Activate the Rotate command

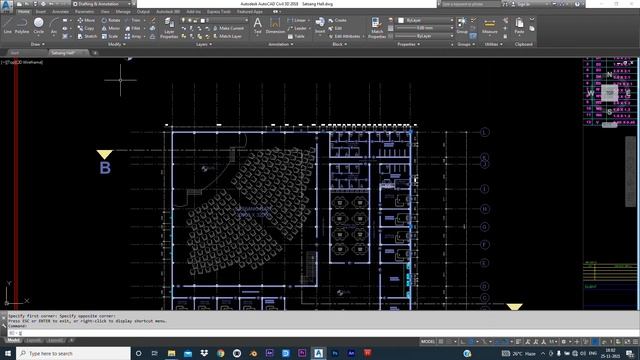click(x=111, y=20)
